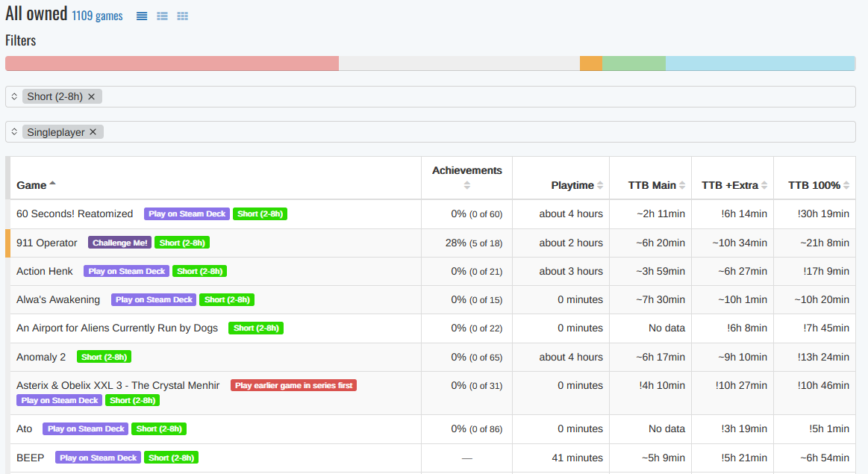This screenshot has height=474, width=868.
Task: Remove the Singleplayer filter
Action: tap(93, 132)
